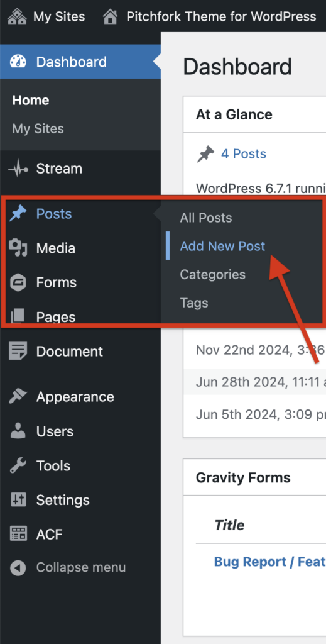Follow the 4 Posts link
Viewport: 326px width, 644px height.
coord(244,154)
